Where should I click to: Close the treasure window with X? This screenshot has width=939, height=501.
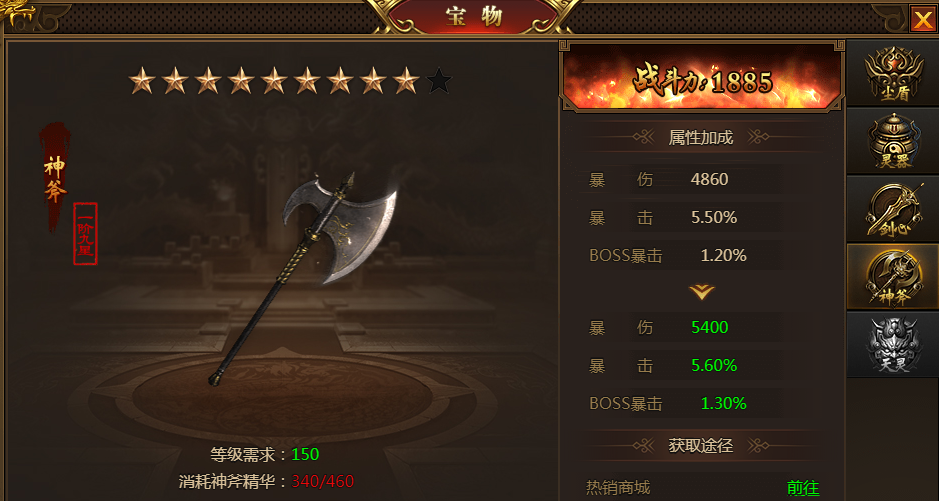tap(922, 20)
